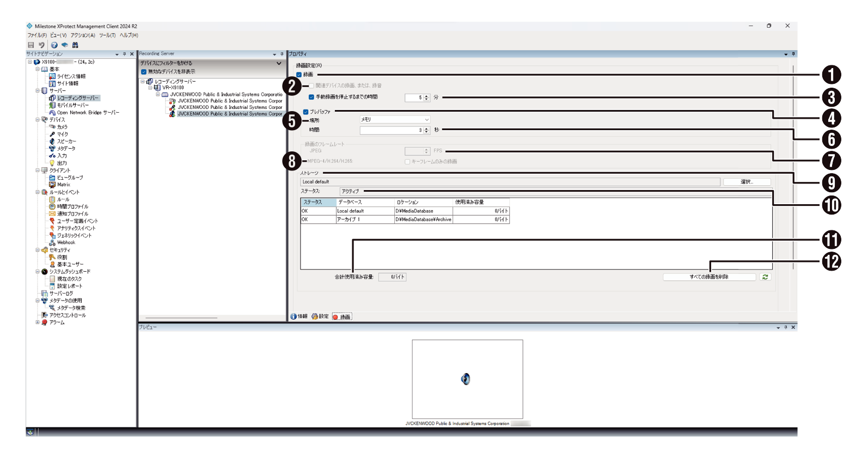Click the 出力 lightbulb output icon
The width and height of the screenshot is (868, 458).
coord(52,163)
